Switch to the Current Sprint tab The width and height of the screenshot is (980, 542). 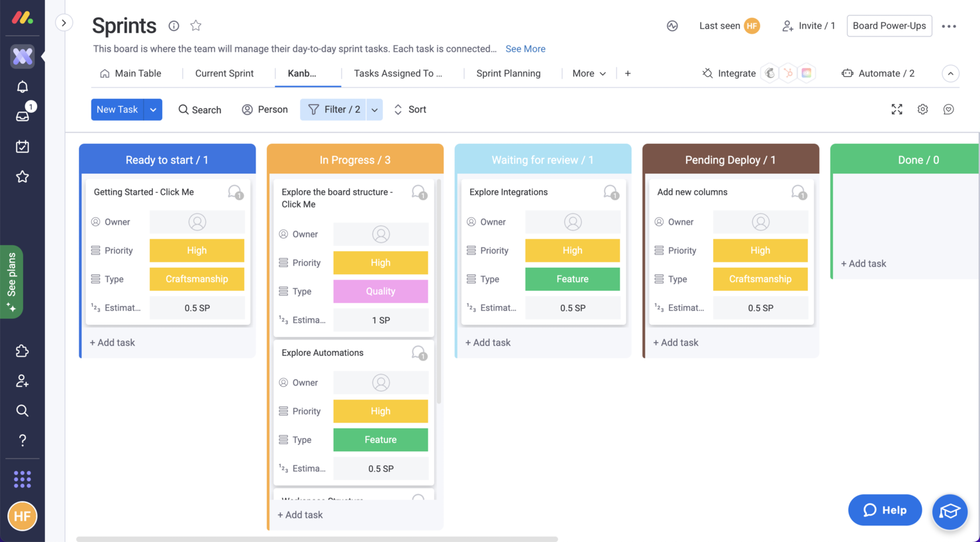(224, 74)
